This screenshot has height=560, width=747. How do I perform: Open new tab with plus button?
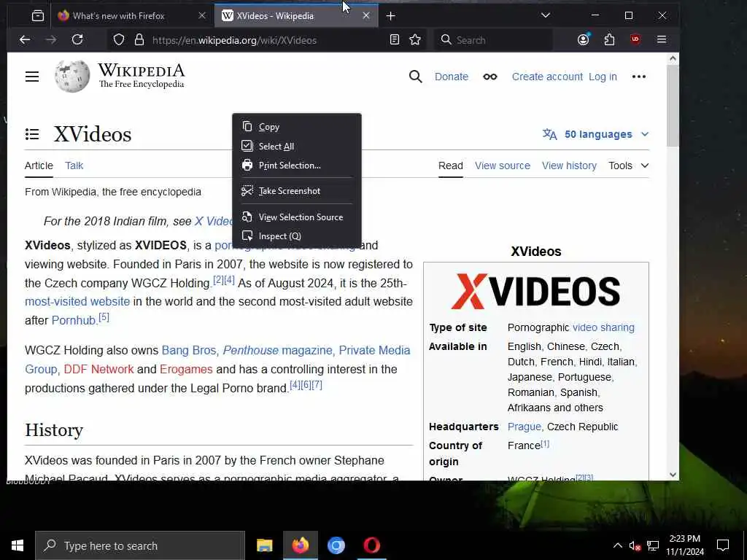[x=391, y=16]
